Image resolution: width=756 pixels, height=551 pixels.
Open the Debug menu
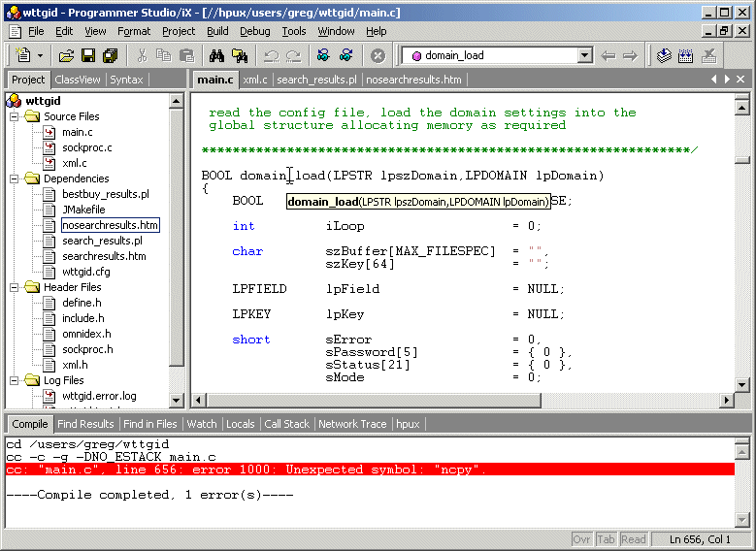coord(255,31)
